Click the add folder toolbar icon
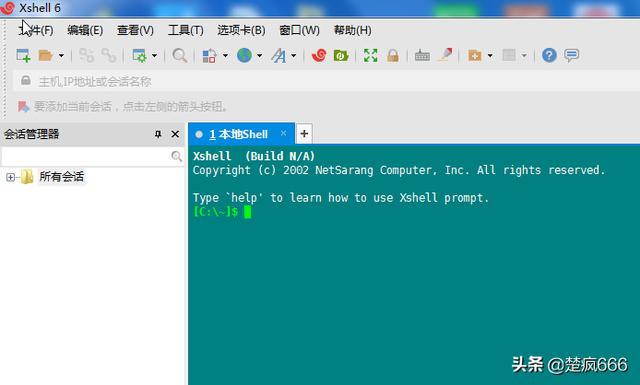This screenshot has height=385, width=640. pyautogui.click(x=474, y=55)
